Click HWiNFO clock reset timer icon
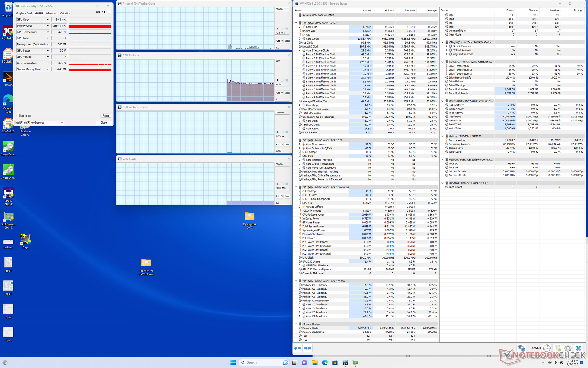Screen dimensions: 588x368 547,348
